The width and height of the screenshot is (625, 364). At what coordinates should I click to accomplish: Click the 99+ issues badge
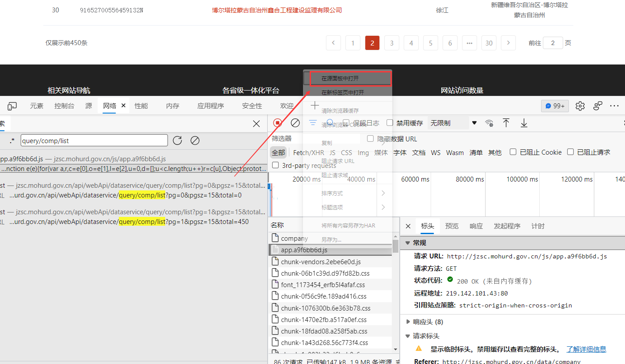pyautogui.click(x=555, y=106)
